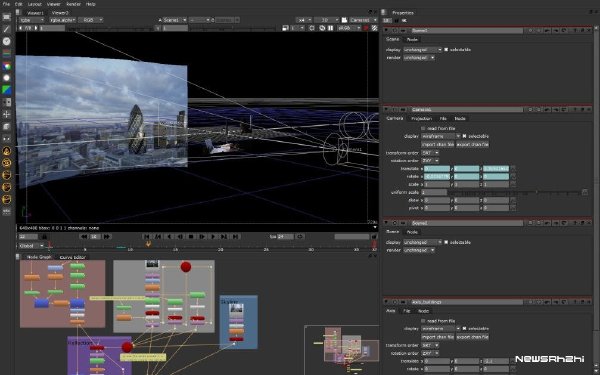The image size is (600, 375).
Task: Open the Draw nodes toolbar icon
Action: [x=7, y=29]
